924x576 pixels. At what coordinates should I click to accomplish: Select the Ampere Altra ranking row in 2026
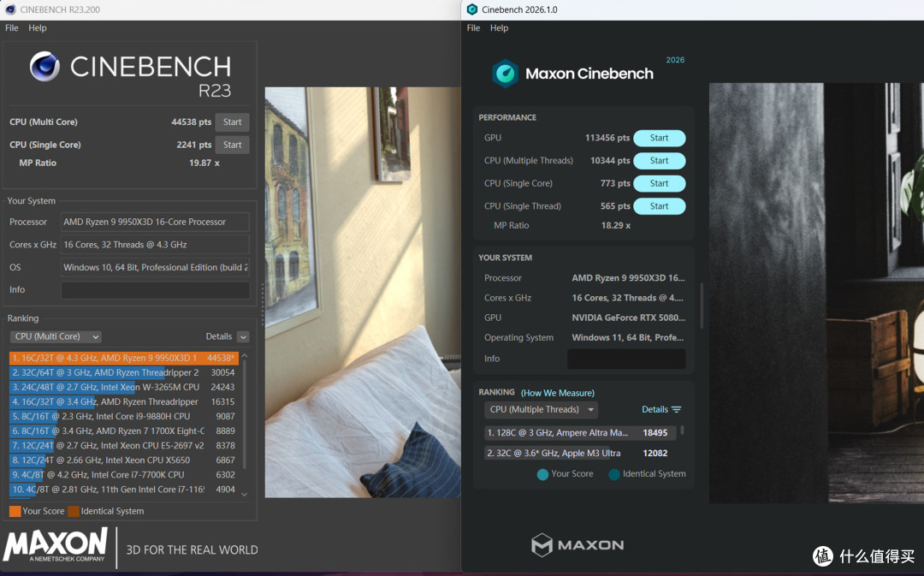[581, 433]
